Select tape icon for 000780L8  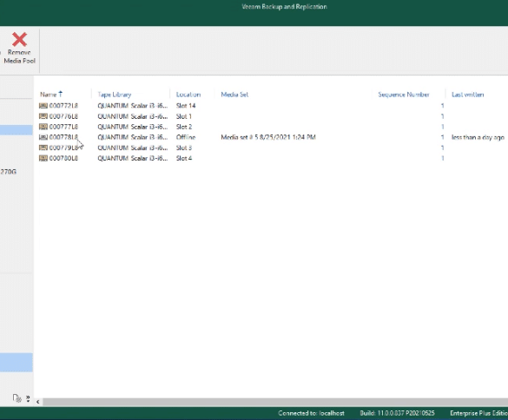[43, 158]
